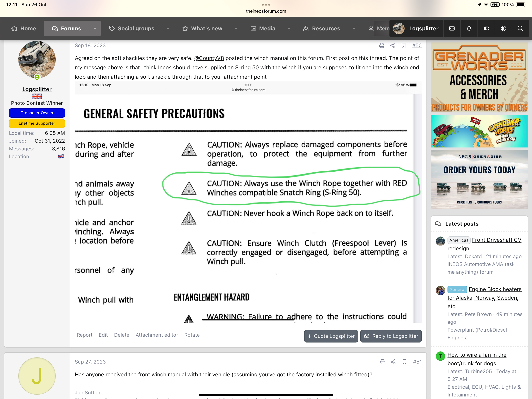Bookmark post #51
532x399 pixels.
404,362
